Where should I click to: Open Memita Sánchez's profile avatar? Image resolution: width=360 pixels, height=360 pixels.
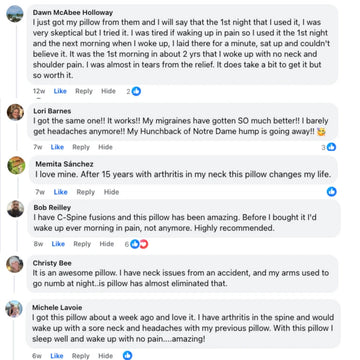coord(16,165)
